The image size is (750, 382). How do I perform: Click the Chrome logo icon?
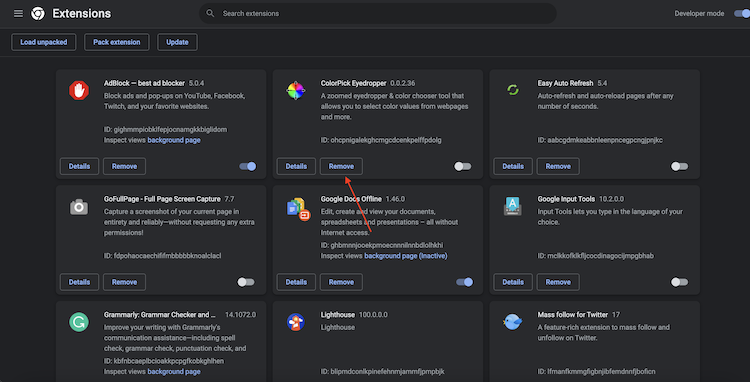coord(38,13)
